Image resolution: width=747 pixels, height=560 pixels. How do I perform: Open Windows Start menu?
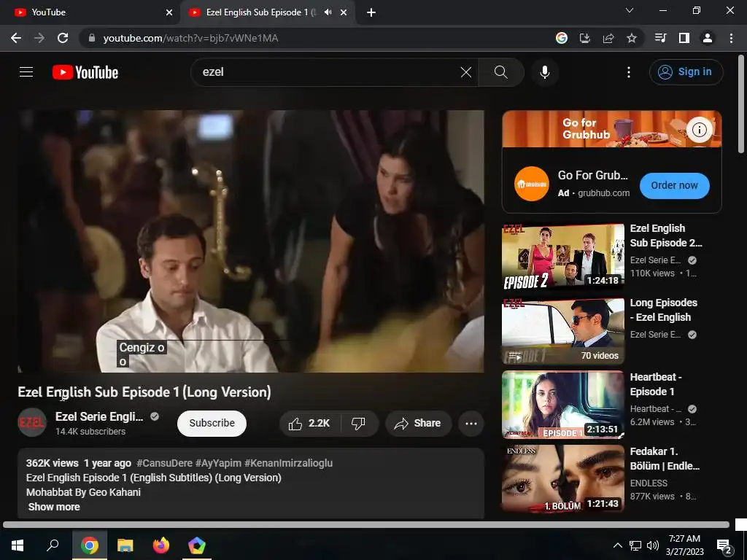(x=18, y=545)
